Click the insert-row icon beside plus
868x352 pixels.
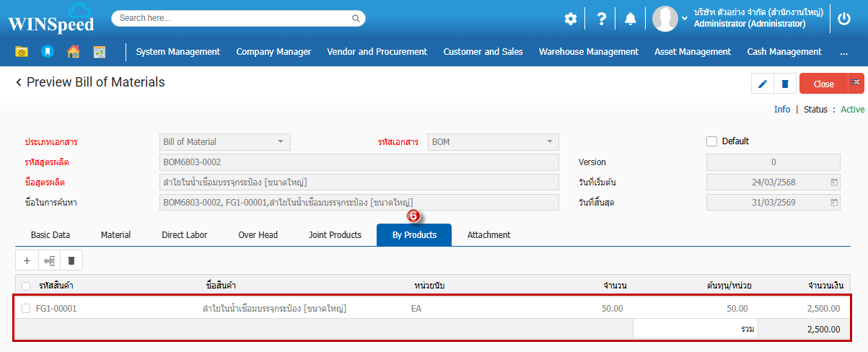[x=49, y=260]
